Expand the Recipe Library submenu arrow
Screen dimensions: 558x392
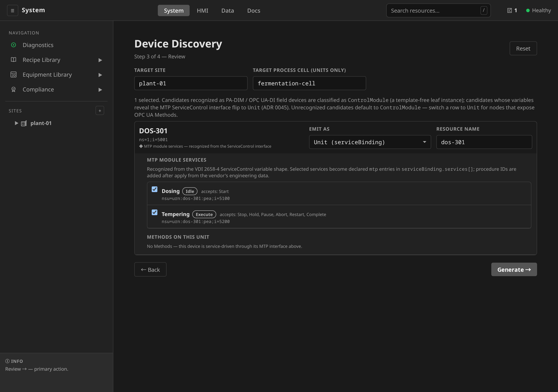(100, 60)
